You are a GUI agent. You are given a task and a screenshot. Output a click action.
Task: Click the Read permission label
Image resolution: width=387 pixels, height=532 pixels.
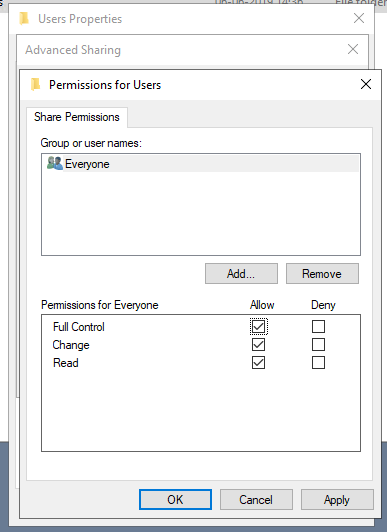pyautogui.click(x=66, y=363)
